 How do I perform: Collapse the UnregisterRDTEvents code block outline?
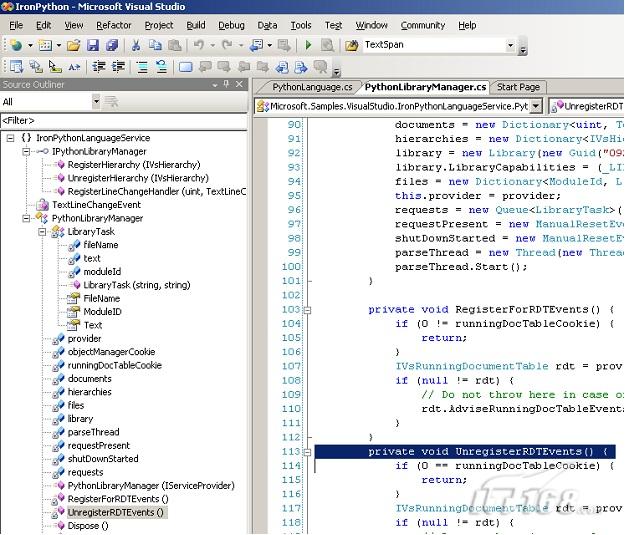coord(307,452)
